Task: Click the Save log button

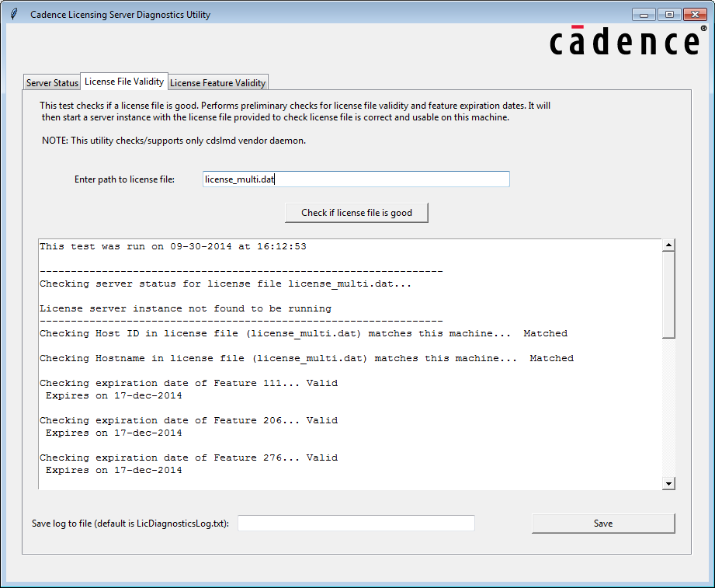Action: point(603,524)
